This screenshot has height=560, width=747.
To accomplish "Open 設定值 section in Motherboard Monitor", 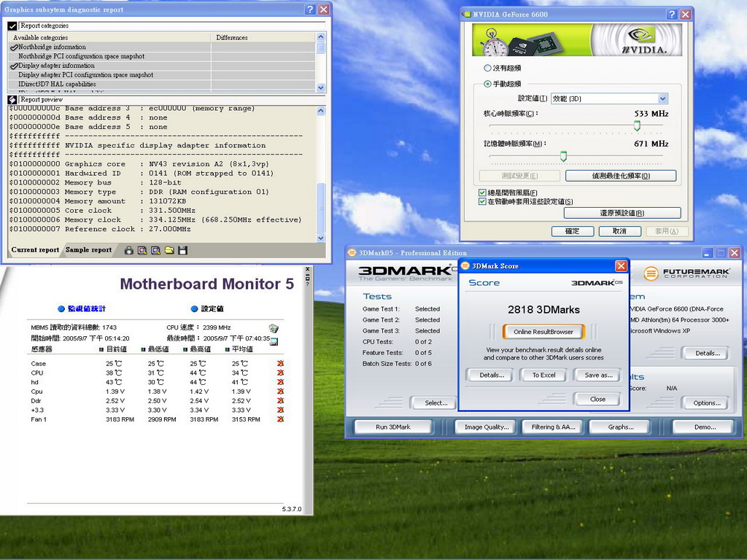I will point(206,308).
